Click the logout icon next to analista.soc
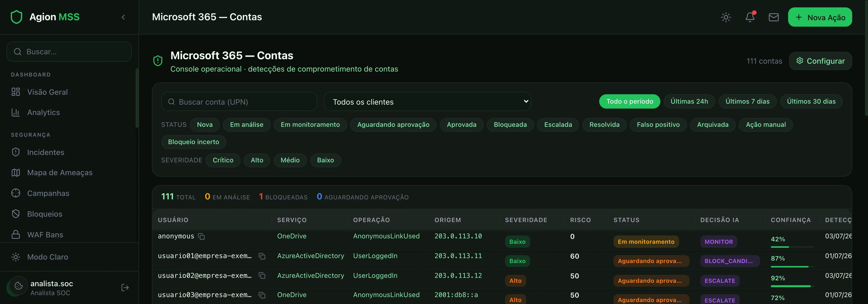The height and width of the screenshot is (304, 868). point(125,287)
